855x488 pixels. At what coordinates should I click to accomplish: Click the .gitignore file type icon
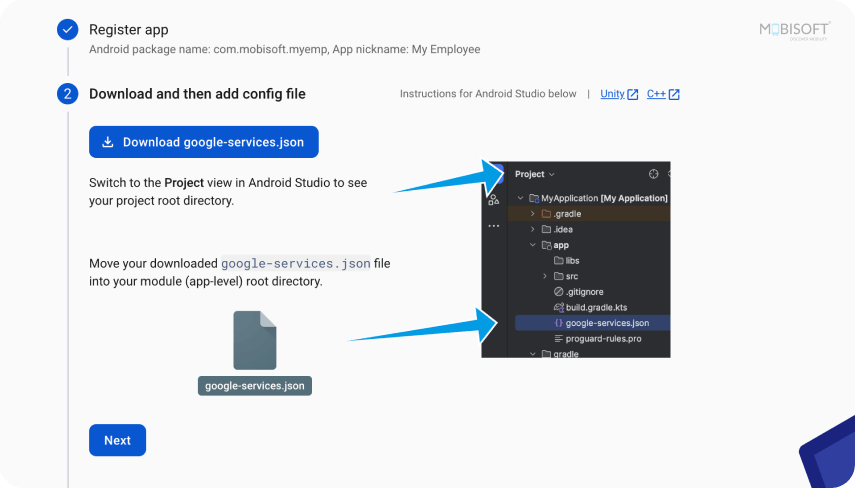[x=558, y=292]
